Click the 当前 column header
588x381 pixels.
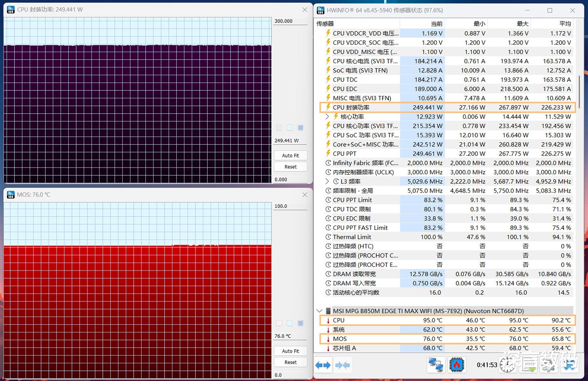[x=436, y=24]
